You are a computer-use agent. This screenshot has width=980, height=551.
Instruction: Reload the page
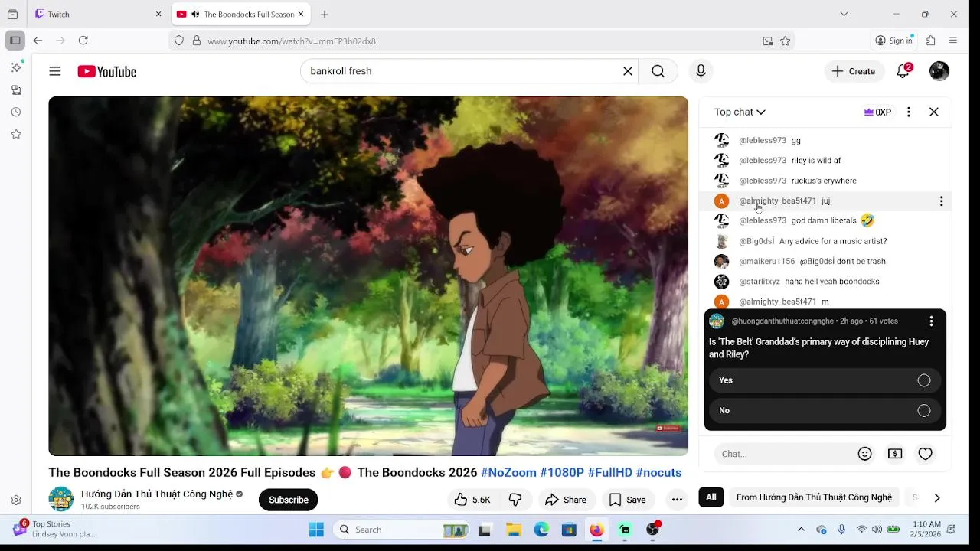[83, 41]
